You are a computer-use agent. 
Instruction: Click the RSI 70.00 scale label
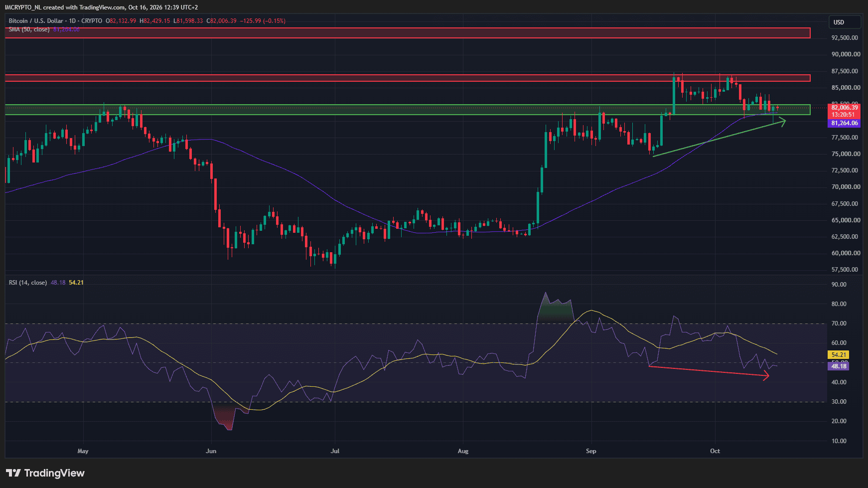pos(839,324)
